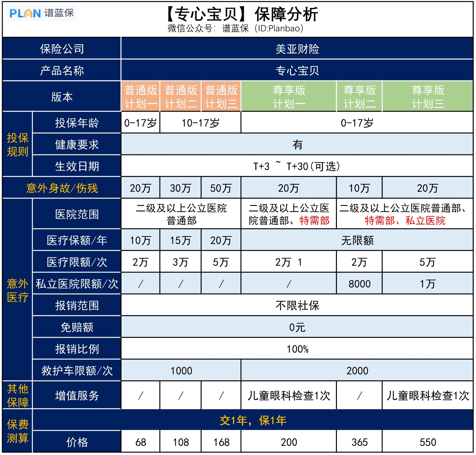
Task: Click the 健康要求 label
Action: [77, 144]
